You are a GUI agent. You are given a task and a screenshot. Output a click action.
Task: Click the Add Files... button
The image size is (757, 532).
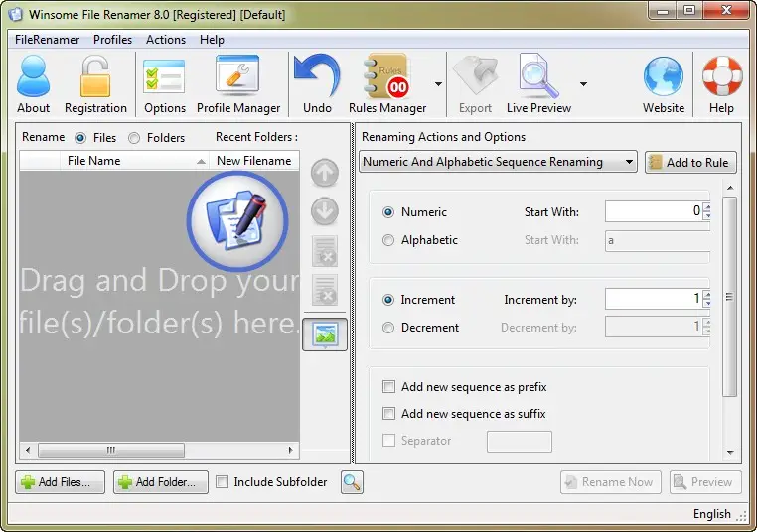[60, 482]
